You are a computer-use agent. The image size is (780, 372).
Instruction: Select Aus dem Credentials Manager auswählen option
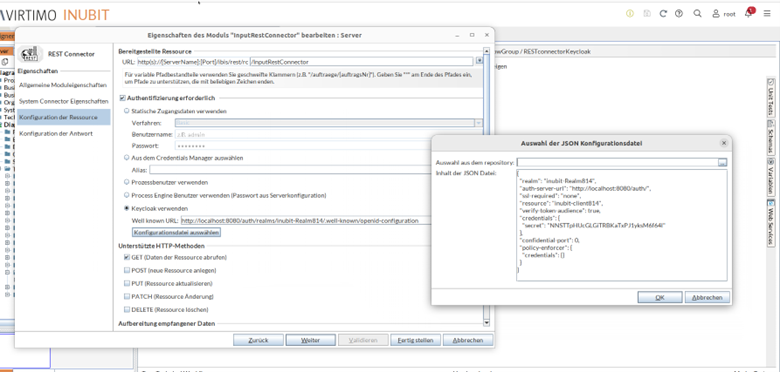pos(126,158)
